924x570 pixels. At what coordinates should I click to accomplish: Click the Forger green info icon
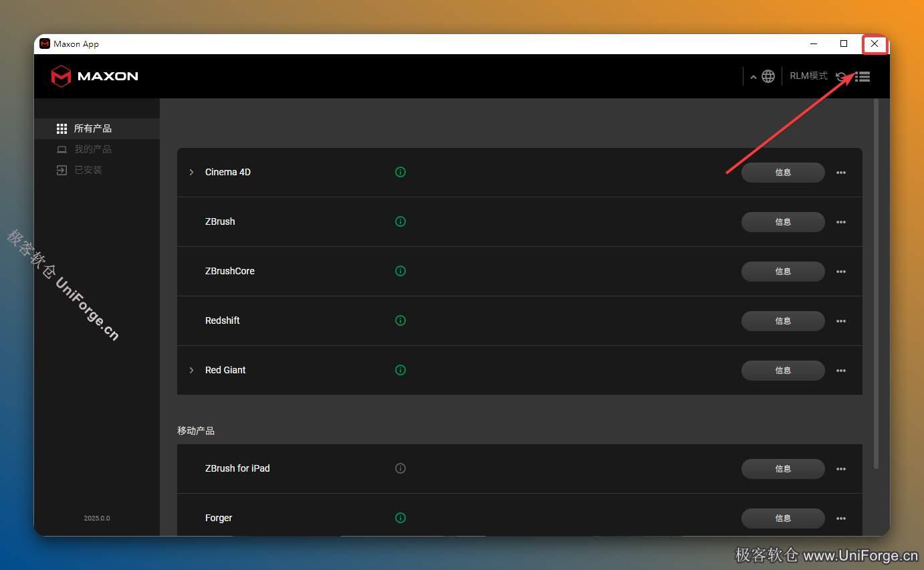pos(400,518)
